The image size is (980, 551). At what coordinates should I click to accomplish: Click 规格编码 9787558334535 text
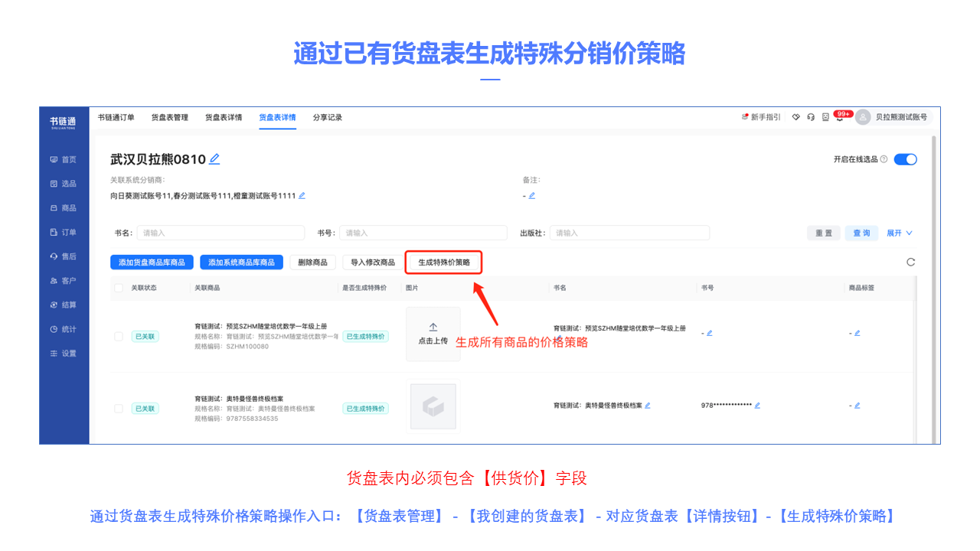[x=237, y=419]
